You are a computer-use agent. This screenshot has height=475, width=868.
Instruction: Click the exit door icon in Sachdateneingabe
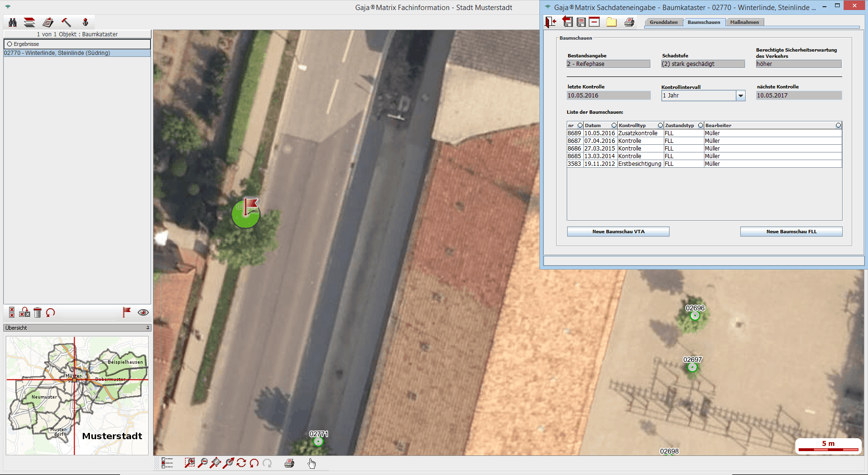pos(550,22)
